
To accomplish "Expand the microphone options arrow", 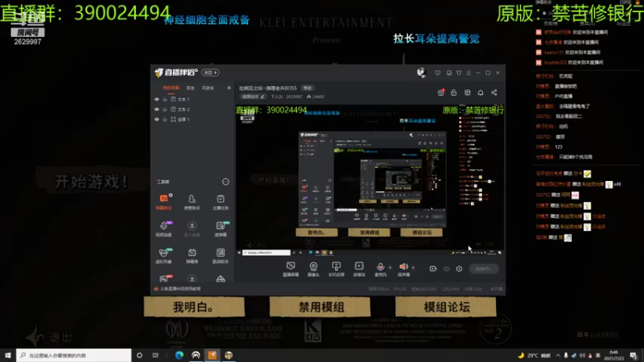I will [390, 268].
